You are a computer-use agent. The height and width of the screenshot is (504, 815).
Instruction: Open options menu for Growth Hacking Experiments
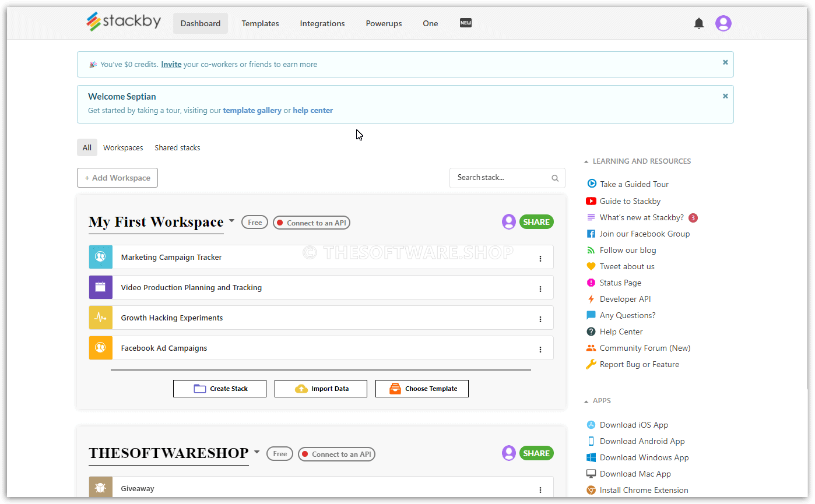540,319
